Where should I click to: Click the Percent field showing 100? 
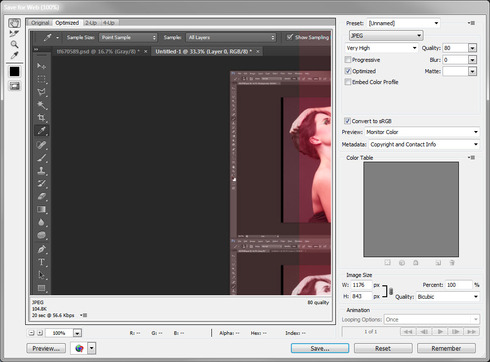459,285
